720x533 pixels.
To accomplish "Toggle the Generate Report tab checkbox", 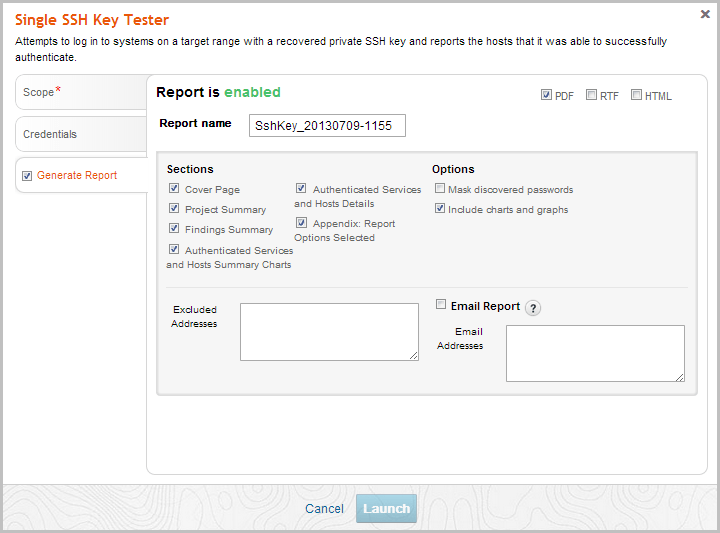I will click(x=27, y=175).
